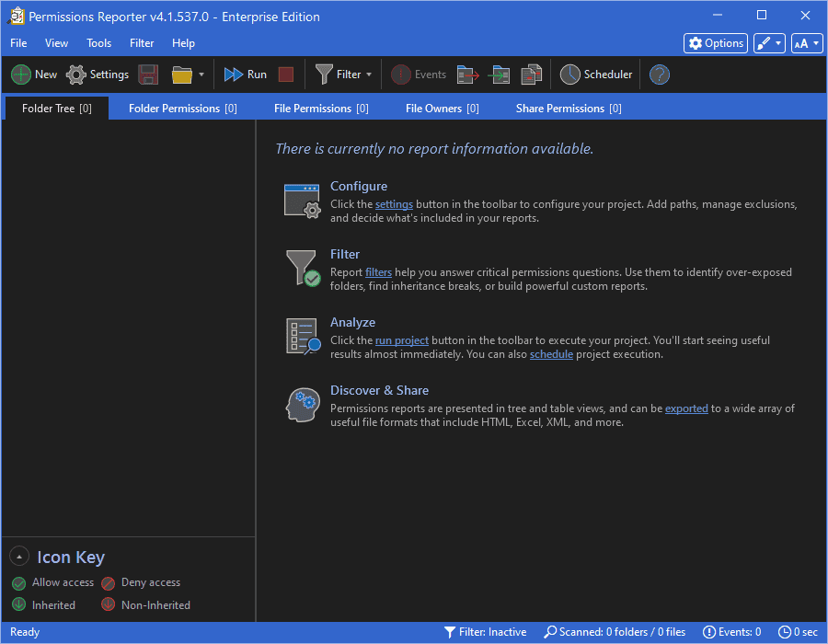Open the Events toolbar button
Image resolution: width=828 pixels, height=644 pixels.
point(419,75)
